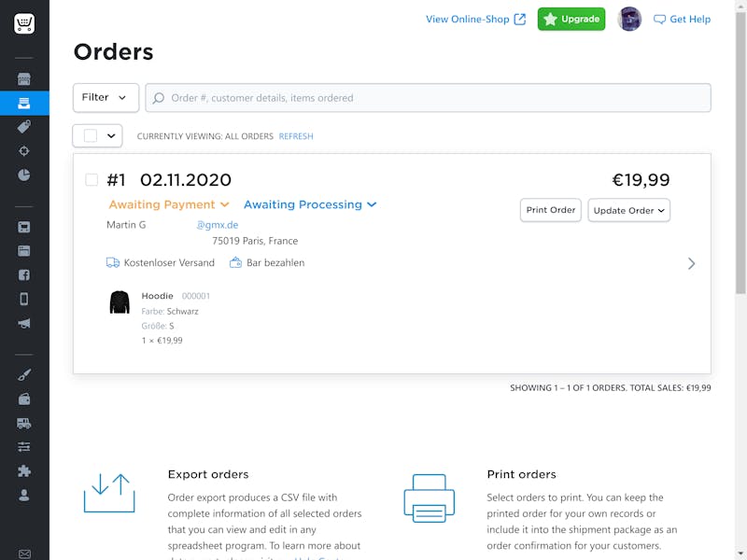Open the bulk selection dropdown arrow
The width and height of the screenshot is (747, 560).
point(111,135)
